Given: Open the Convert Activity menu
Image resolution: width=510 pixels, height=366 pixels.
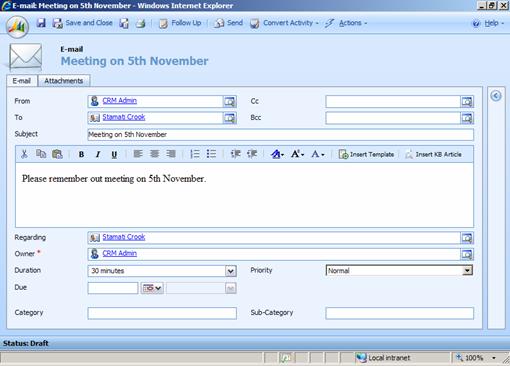Looking at the screenshot, I should click(x=284, y=23).
